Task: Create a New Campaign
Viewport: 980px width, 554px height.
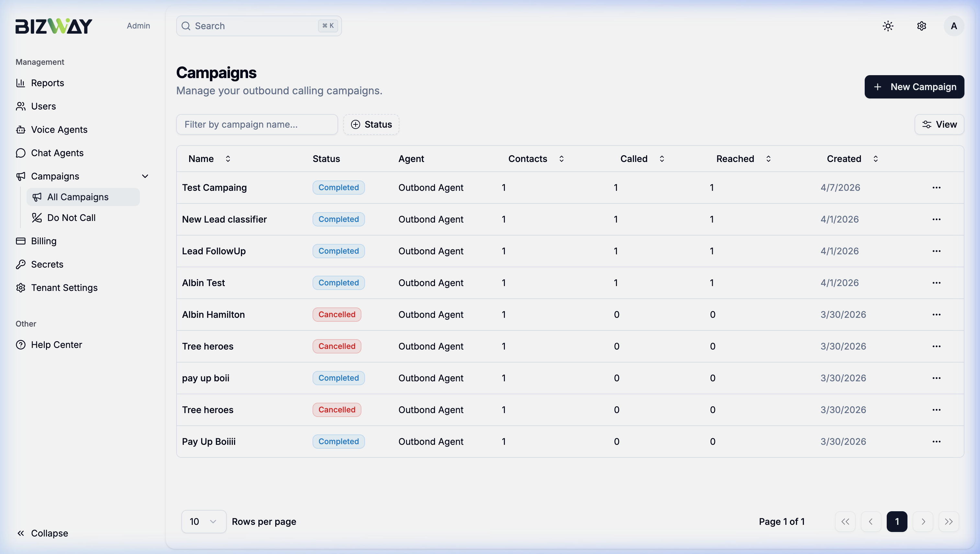Action: [914, 87]
